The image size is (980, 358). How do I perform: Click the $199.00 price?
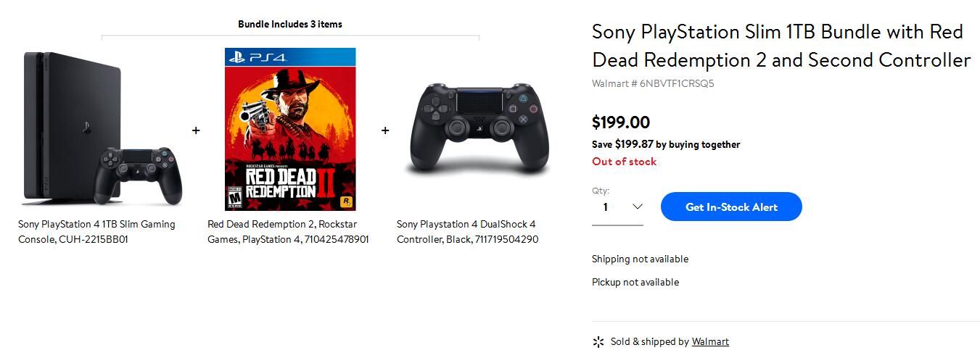click(x=621, y=122)
